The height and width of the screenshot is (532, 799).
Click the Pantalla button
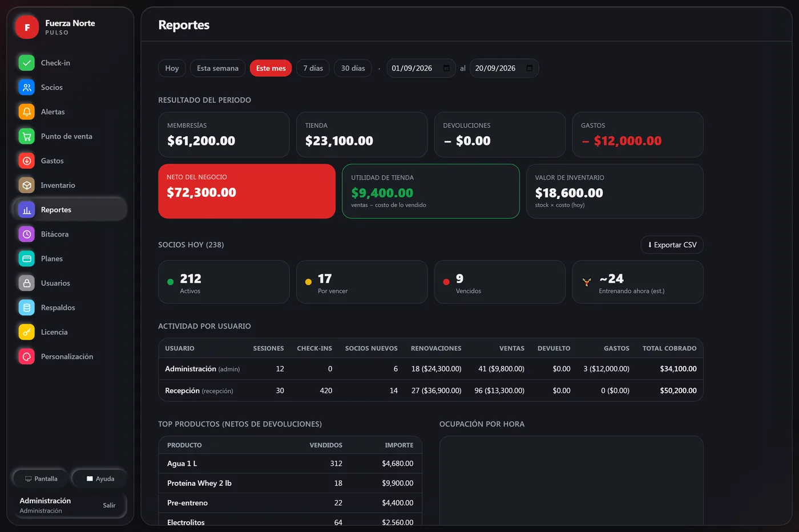point(41,479)
